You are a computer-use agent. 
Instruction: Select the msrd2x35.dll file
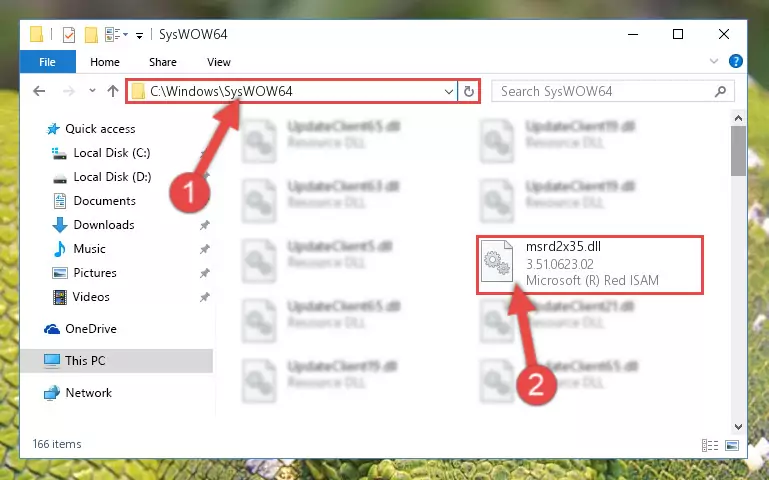click(590, 264)
